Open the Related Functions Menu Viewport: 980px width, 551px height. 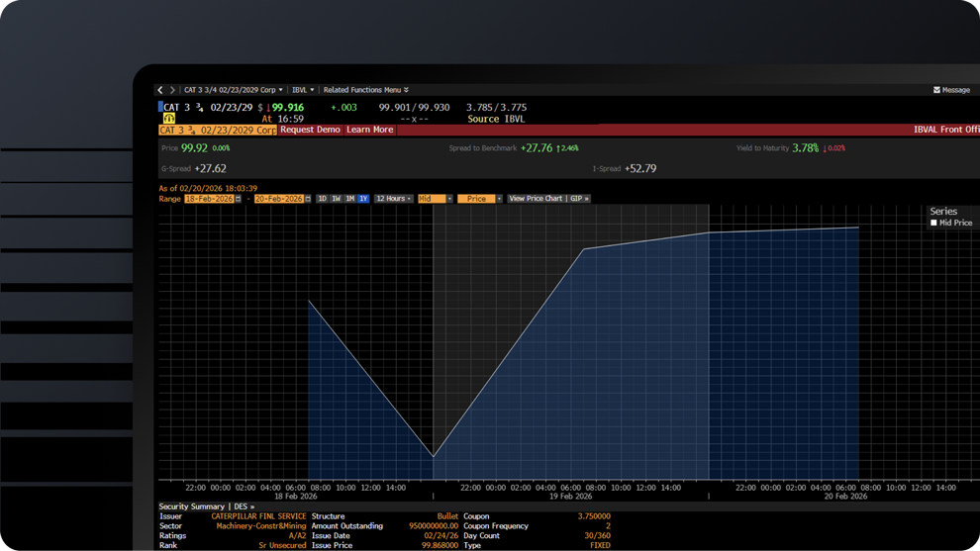[x=361, y=90]
